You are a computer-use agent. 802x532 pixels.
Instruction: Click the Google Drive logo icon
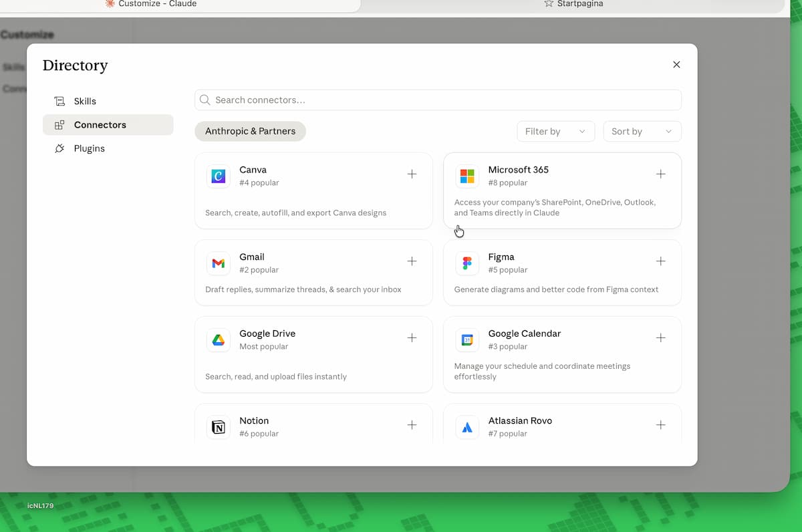(219, 340)
